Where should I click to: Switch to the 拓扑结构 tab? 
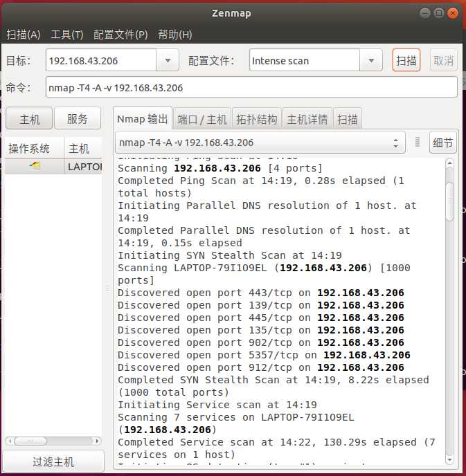point(257,119)
